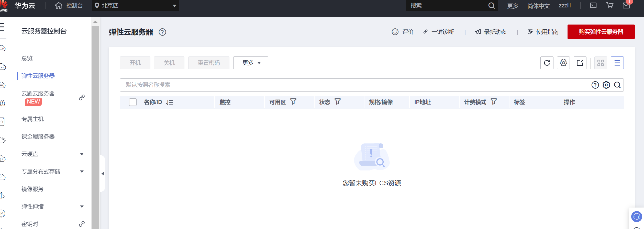The width and height of the screenshot is (644, 229).
Task: Click sidebar scrollbar up arrow
Action: (95, 22)
